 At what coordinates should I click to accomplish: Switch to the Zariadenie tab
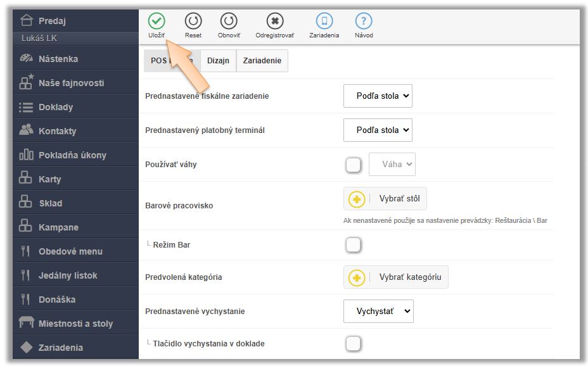tap(262, 61)
